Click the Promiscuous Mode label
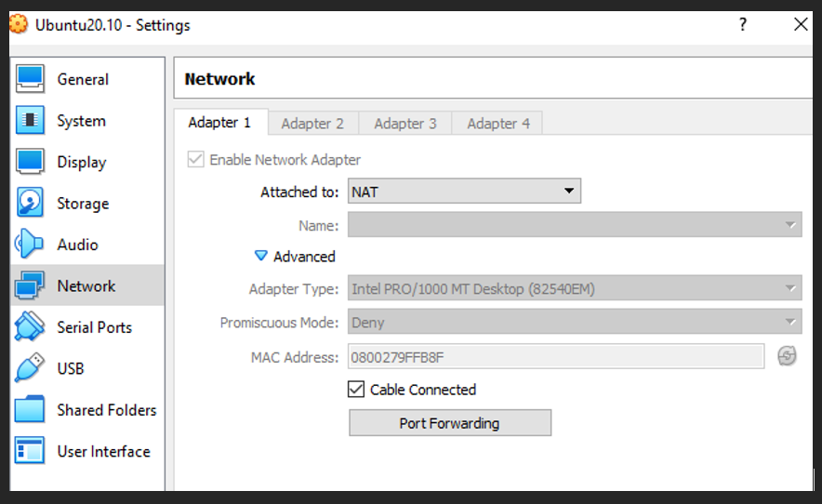The width and height of the screenshot is (822, 504). pyautogui.click(x=279, y=323)
